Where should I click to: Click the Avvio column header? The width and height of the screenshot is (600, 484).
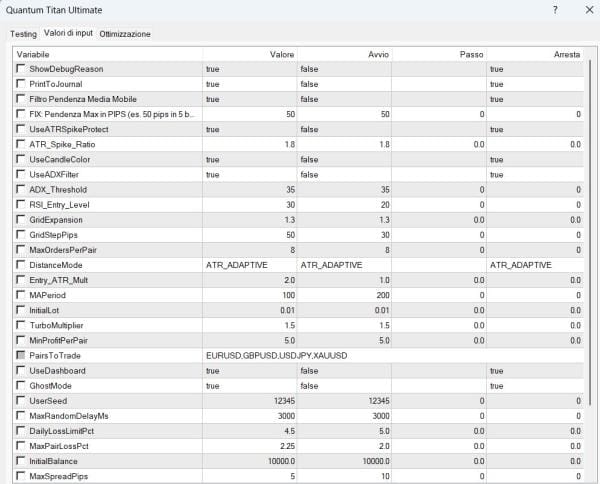(344, 54)
